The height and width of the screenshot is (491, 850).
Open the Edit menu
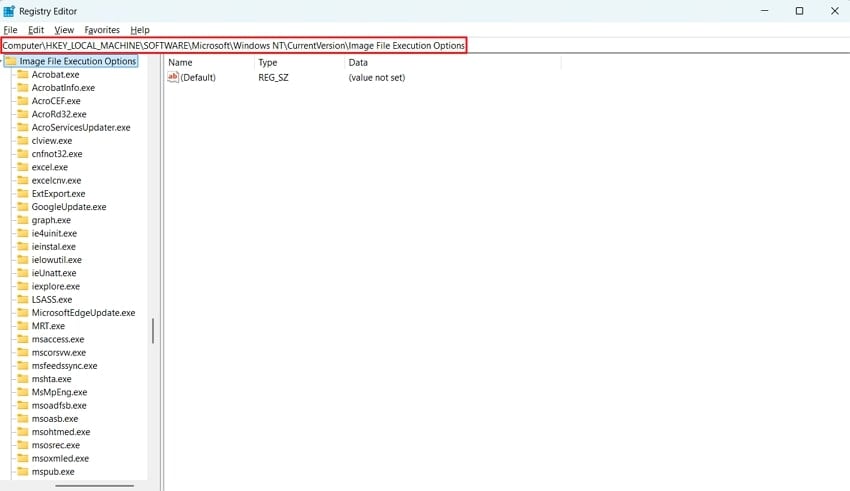tap(36, 30)
